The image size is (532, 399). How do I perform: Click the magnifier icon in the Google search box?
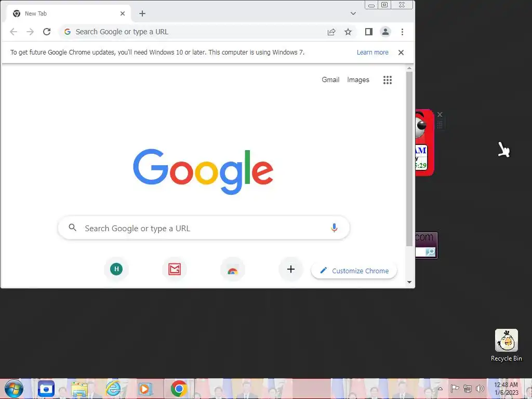72,228
